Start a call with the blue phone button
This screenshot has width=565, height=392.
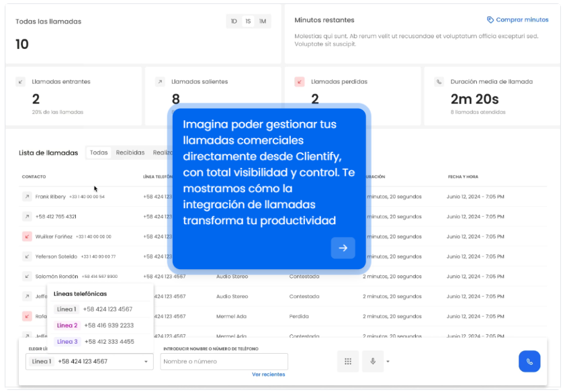click(x=529, y=361)
